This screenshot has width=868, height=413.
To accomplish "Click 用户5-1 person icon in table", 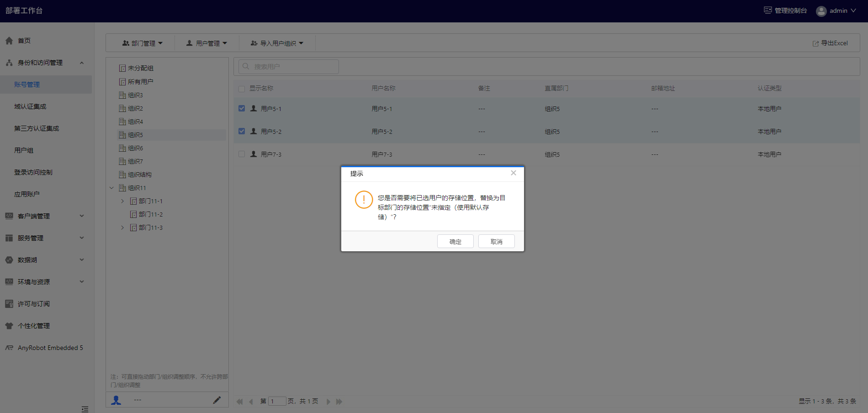I will [254, 108].
